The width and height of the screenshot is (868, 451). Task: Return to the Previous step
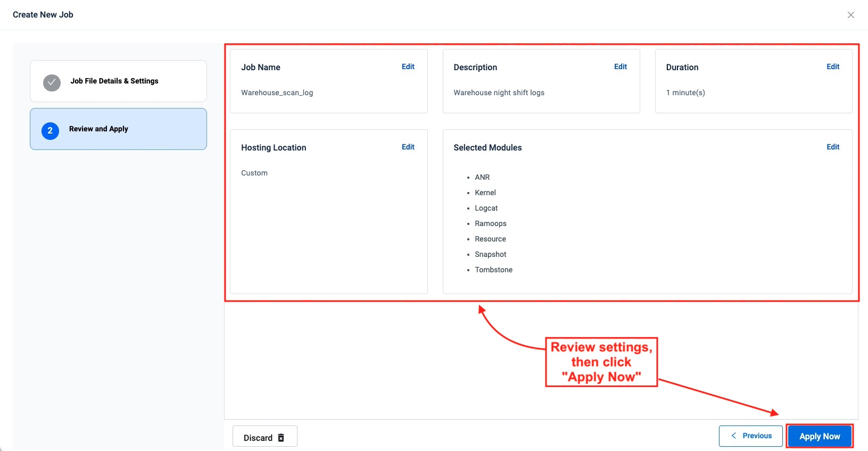pyautogui.click(x=750, y=436)
